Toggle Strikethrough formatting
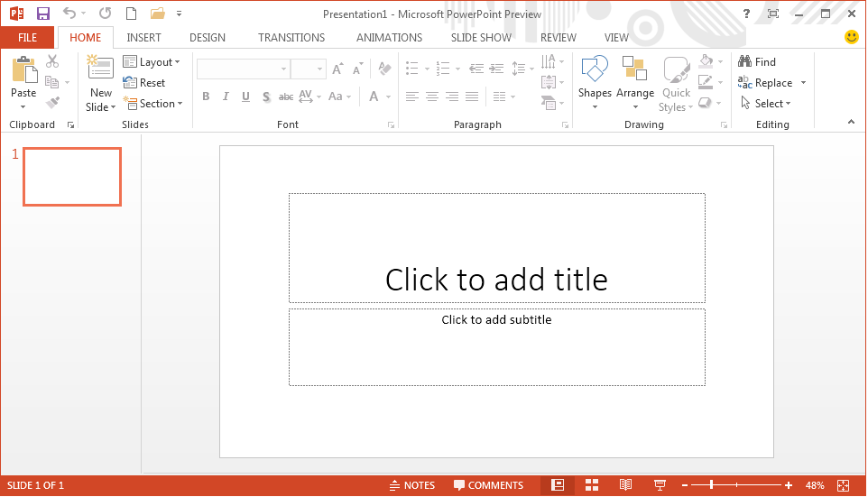Screen dimensions: 868x497 point(286,97)
